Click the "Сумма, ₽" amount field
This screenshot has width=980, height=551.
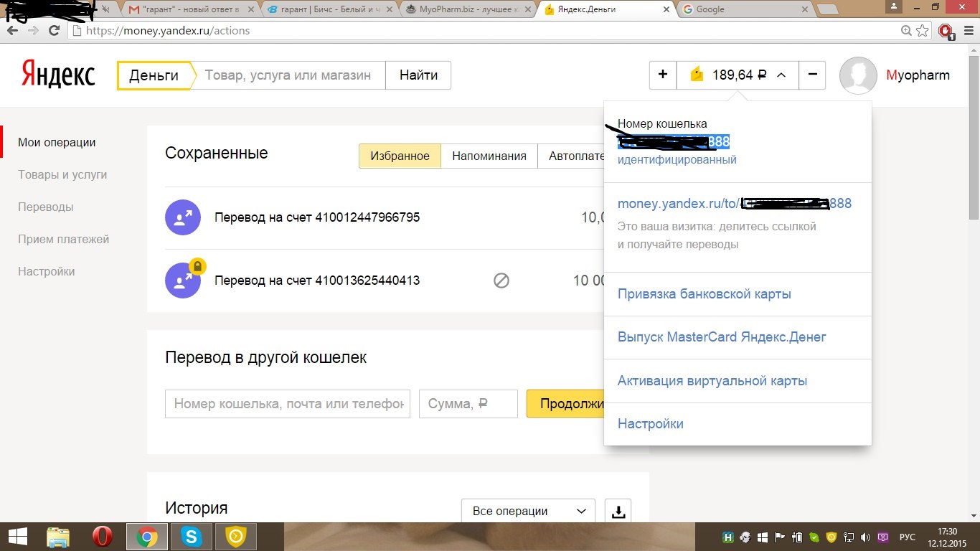point(468,404)
